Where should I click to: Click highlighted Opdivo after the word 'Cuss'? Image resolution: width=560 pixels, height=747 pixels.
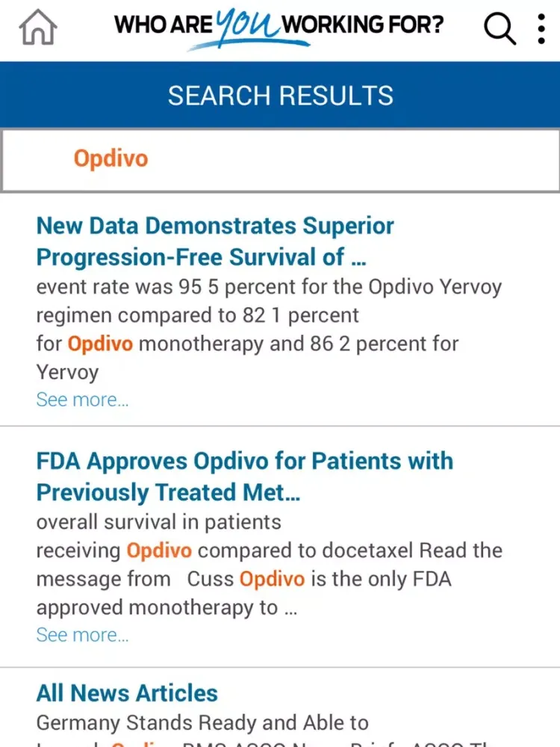[x=272, y=579]
